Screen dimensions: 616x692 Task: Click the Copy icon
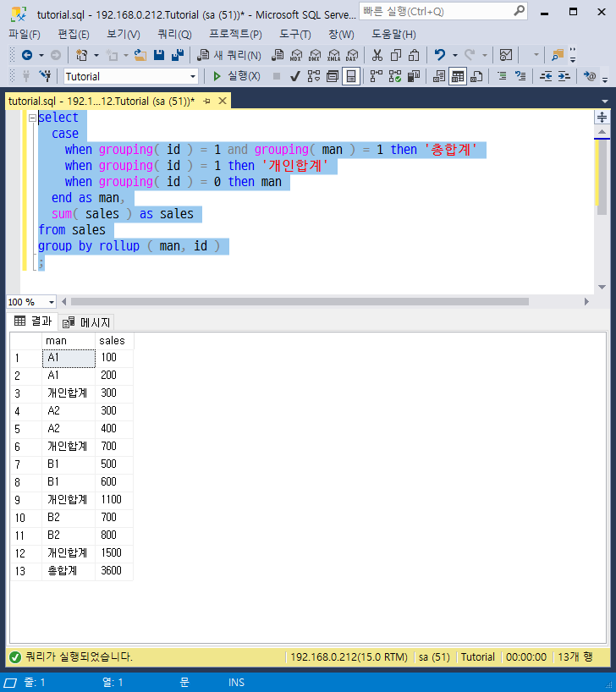(x=396, y=55)
